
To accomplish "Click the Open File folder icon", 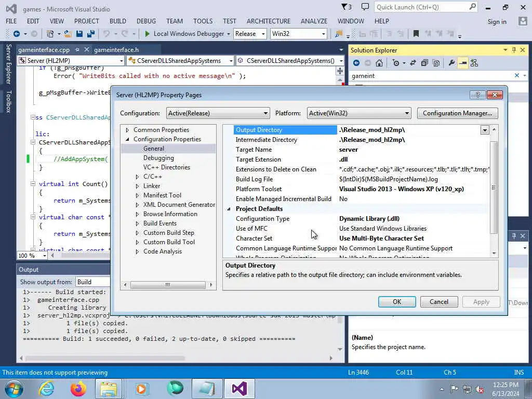I will (x=68, y=34).
